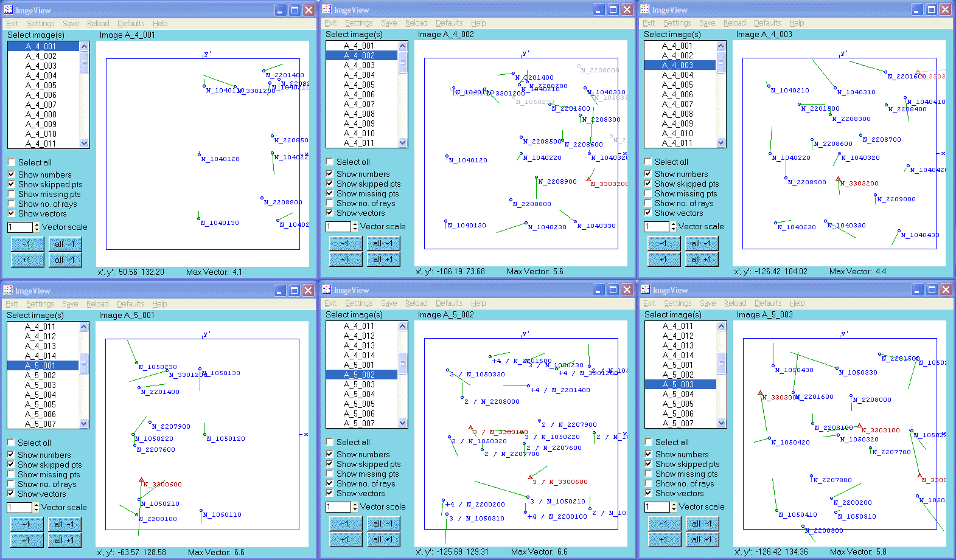Click the Vector scale spinner in A_4_001 window

pyautogui.click(x=37, y=227)
